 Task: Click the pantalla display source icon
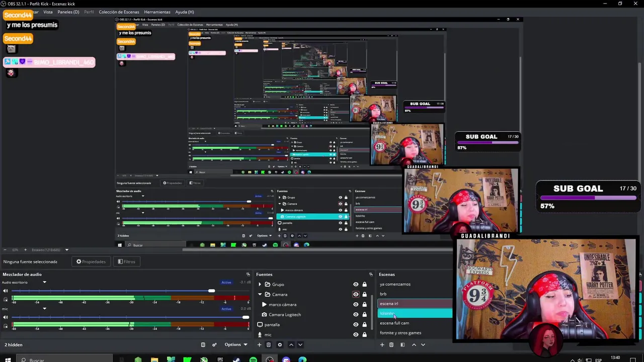260,325
